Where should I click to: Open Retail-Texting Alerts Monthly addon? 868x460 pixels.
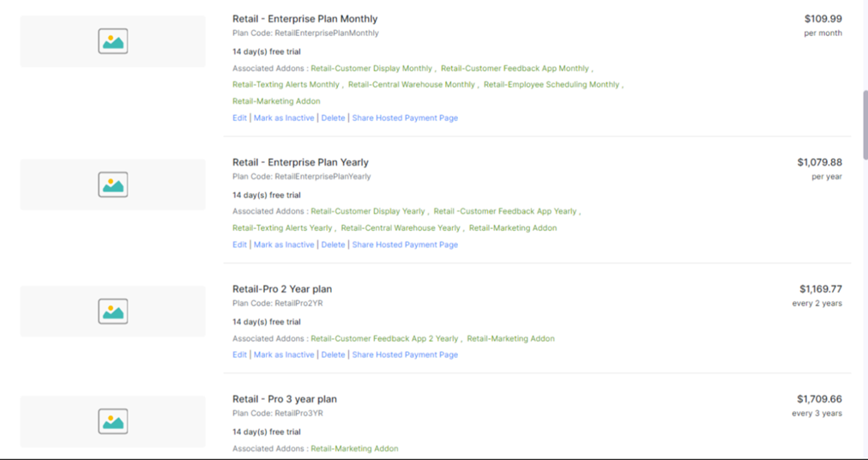(x=286, y=85)
